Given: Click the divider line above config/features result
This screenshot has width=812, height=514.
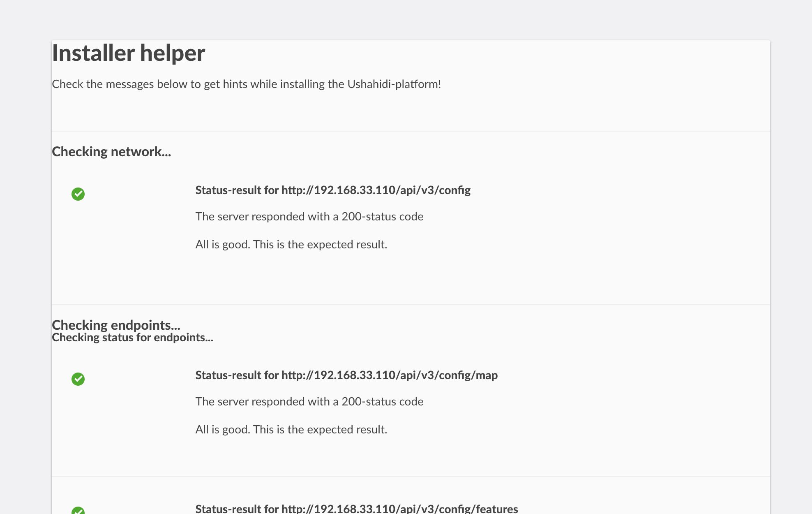Looking at the screenshot, I should pos(411,477).
